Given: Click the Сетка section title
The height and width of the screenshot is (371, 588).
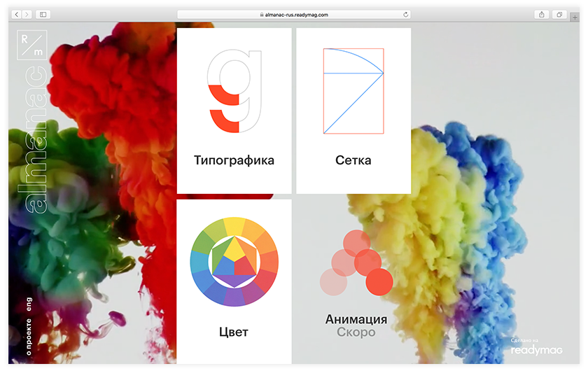Looking at the screenshot, I should [353, 160].
